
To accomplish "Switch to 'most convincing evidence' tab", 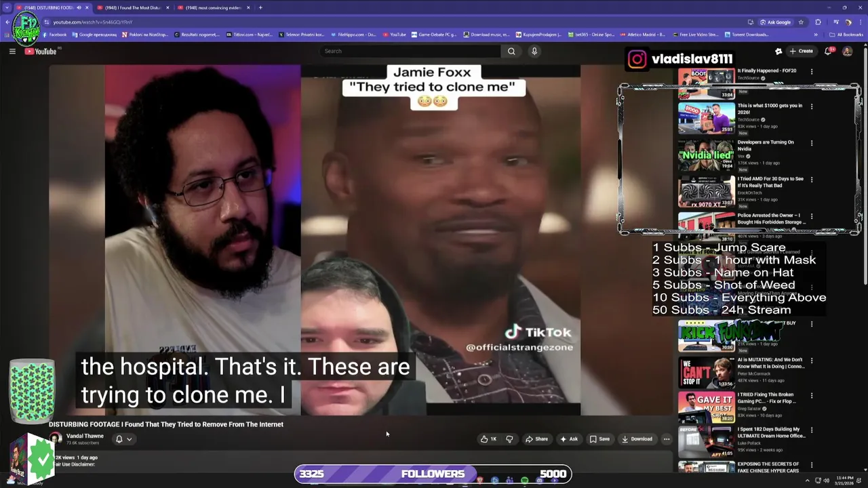I will tap(214, 7).
